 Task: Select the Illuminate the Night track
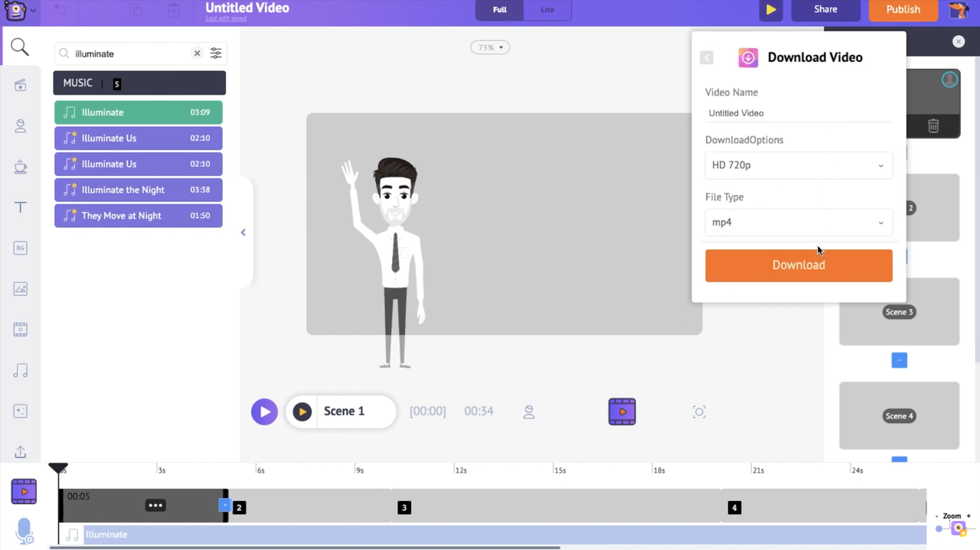click(139, 190)
